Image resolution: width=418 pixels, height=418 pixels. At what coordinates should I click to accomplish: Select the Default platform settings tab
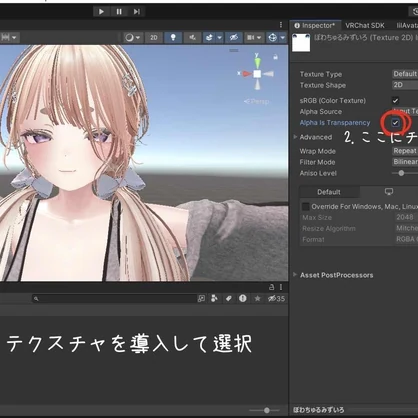pos(329,192)
